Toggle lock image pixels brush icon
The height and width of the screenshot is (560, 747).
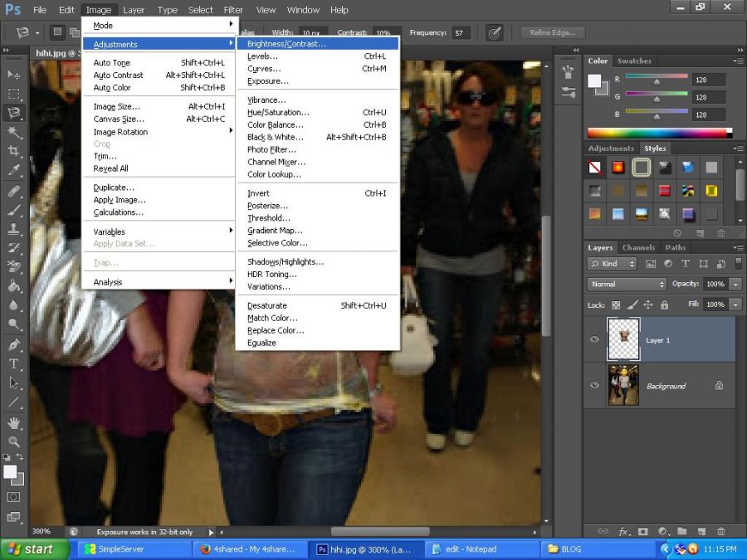coord(632,304)
